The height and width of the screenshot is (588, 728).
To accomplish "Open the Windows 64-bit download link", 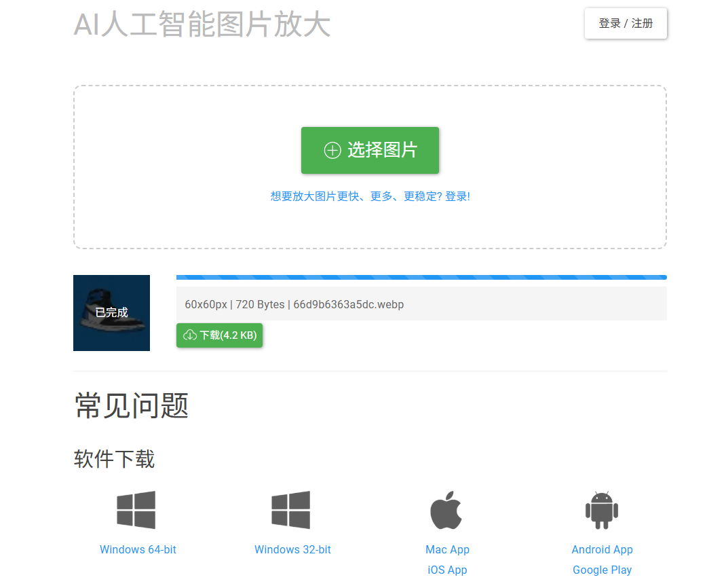I will click(138, 549).
